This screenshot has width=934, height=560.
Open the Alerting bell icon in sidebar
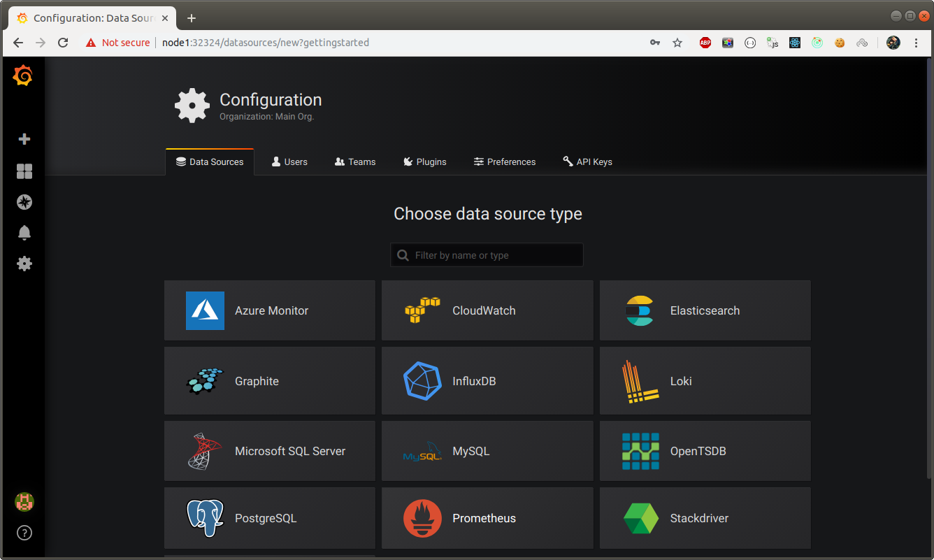tap(24, 233)
